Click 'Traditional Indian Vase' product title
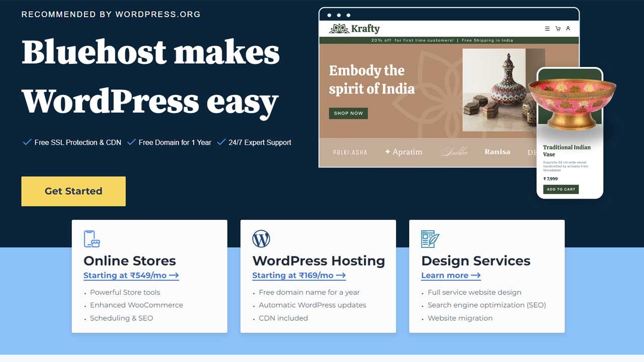This screenshot has height=362, width=644. click(567, 151)
